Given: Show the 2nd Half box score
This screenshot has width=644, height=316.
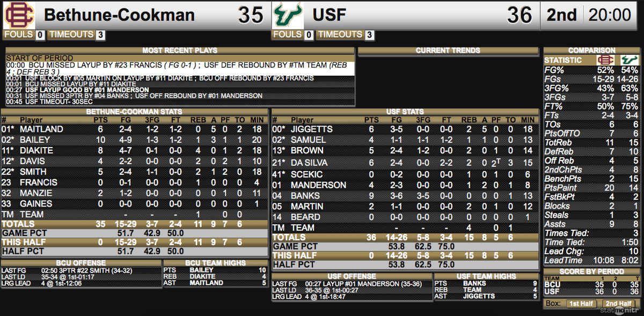Looking at the screenshot, I should [x=618, y=303].
